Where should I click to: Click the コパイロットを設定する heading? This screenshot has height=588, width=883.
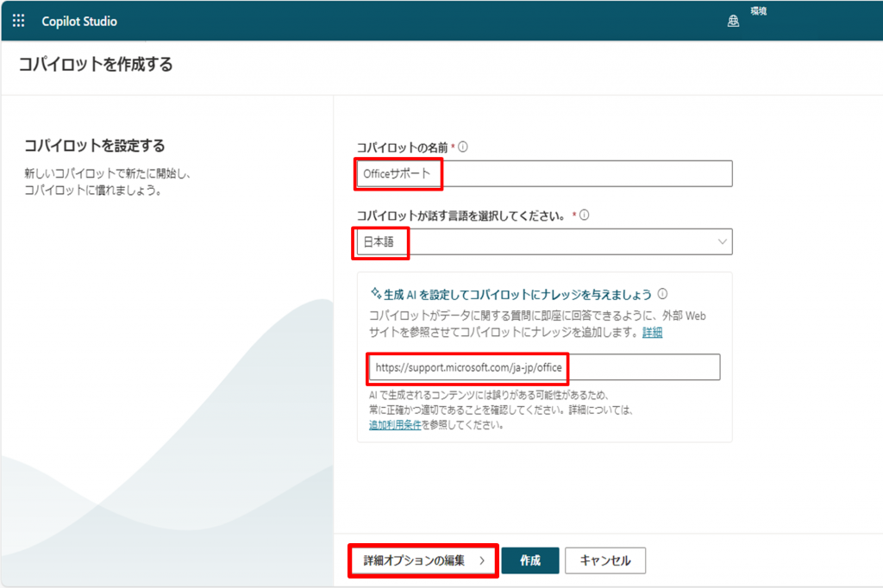pos(95,146)
